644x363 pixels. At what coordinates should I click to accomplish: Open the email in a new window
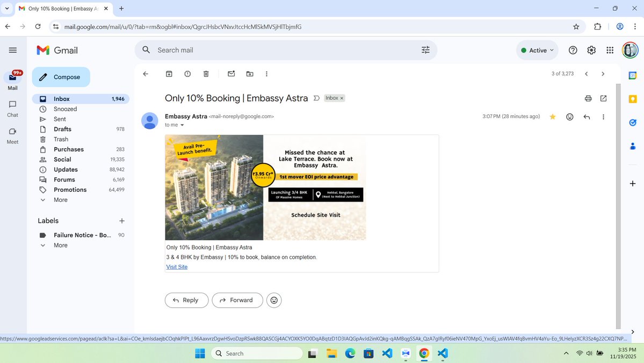603,98
